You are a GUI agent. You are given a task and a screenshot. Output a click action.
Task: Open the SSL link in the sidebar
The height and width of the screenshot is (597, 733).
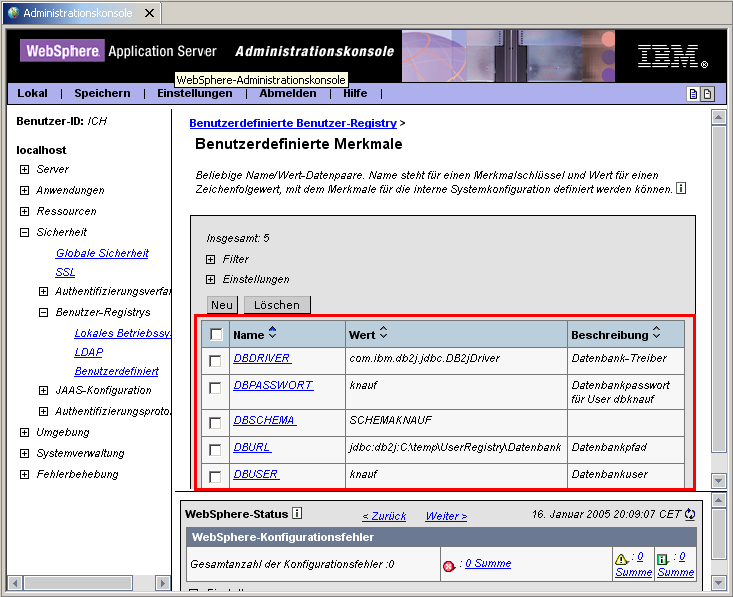pyautogui.click(x=65, y=272)
